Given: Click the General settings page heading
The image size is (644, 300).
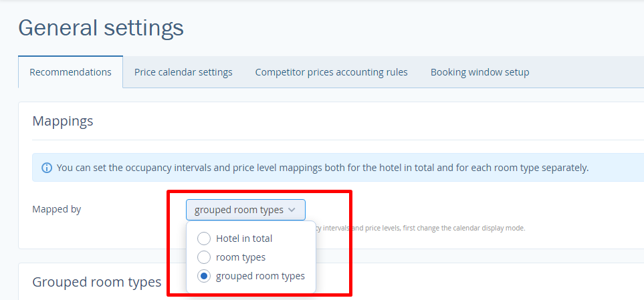Looking at the screenshot, I should 100,28.
